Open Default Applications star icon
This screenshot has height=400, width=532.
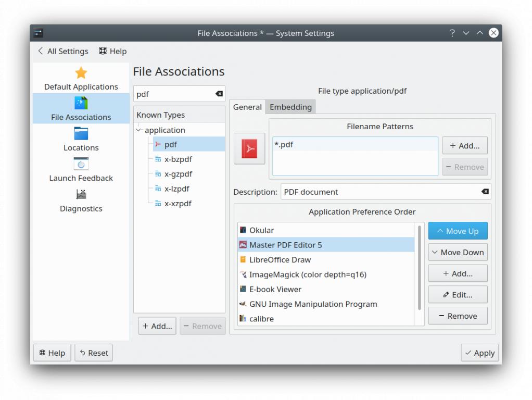tap(81, 73)
